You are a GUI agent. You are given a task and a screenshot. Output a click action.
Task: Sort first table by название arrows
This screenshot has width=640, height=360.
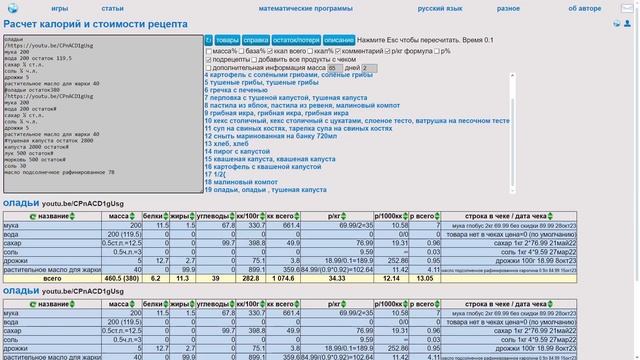coord(72,216)
